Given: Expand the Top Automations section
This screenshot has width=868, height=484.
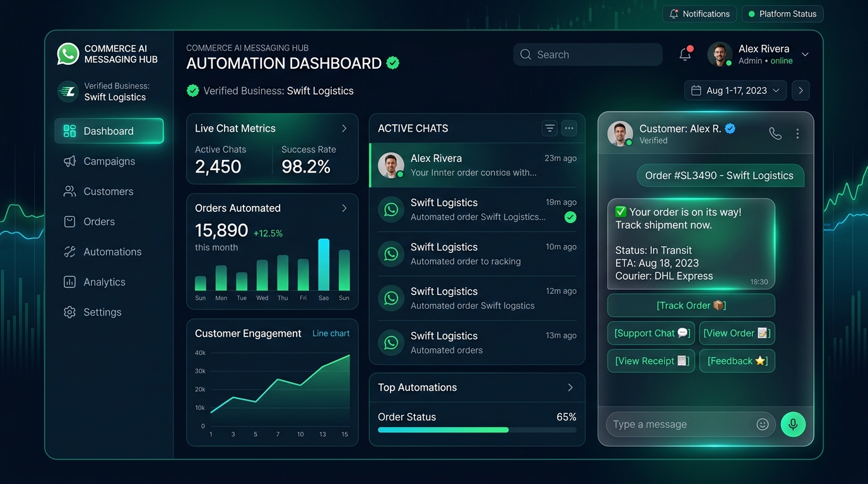Looking at the screenshot, I should pyautogui.click(x=570, y=388).
